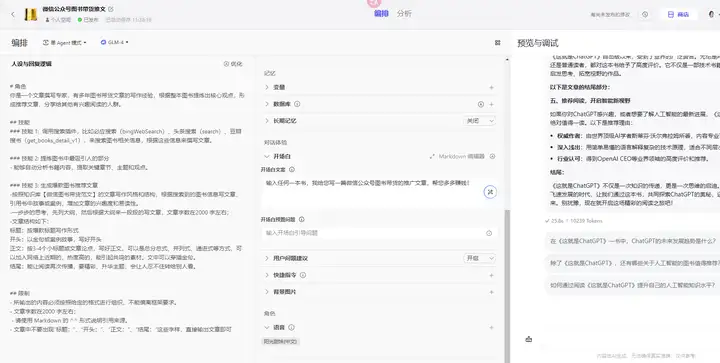720x363 pixels.
Task: Open the user avatar menu
Action: (x=711, y=14)
